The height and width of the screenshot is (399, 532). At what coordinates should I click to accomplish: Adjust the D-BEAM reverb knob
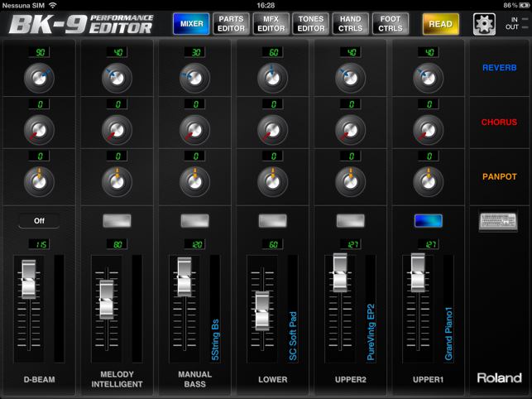(x=39, y=79)
